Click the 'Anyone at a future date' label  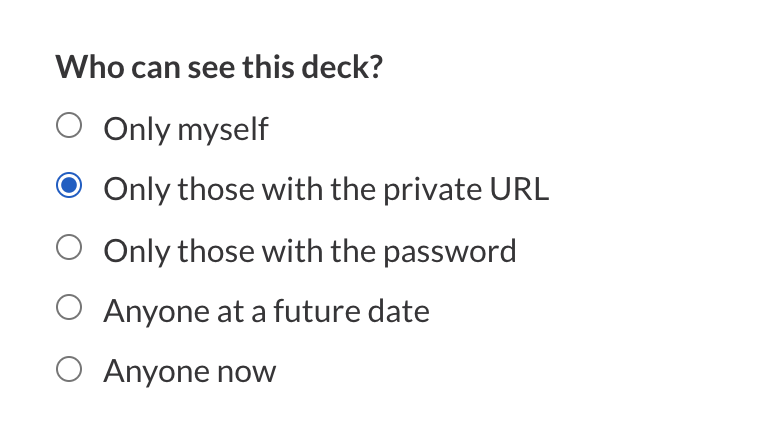tap(266, 311)
